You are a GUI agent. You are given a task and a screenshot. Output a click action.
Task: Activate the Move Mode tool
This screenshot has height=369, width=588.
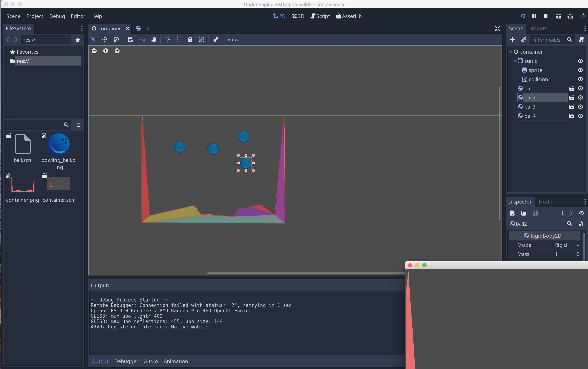[x=105, y=39]
